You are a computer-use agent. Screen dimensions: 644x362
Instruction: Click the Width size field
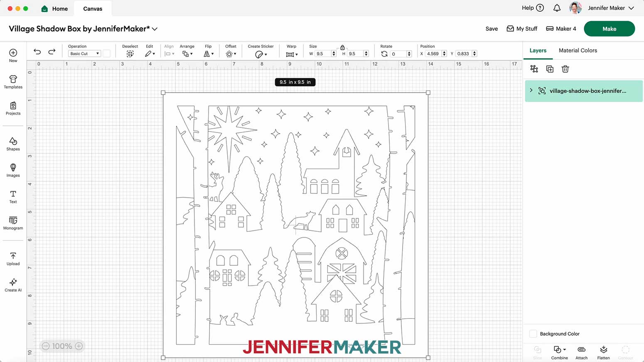(x=323, y=54)
